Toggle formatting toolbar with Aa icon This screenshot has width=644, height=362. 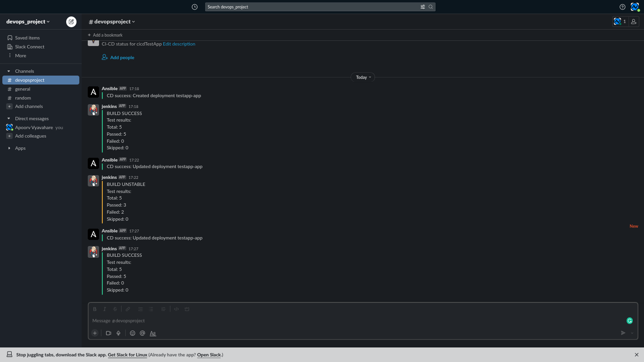(153, 333)
